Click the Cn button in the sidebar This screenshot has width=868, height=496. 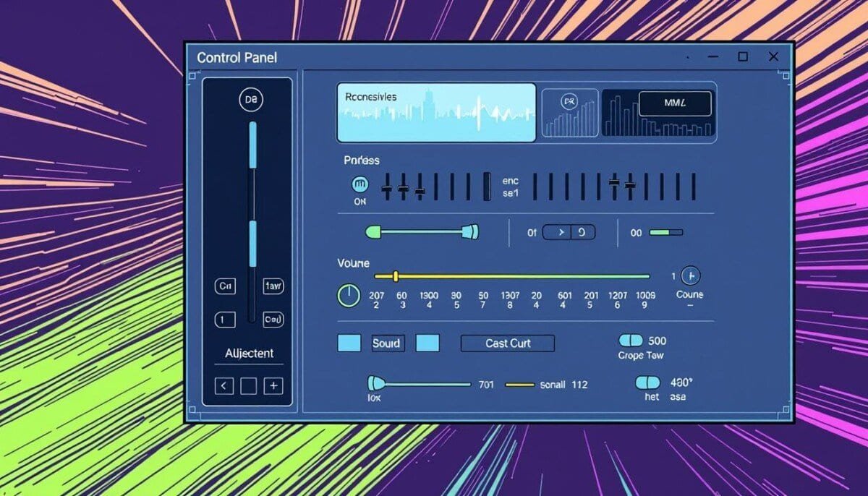(225, 286)
